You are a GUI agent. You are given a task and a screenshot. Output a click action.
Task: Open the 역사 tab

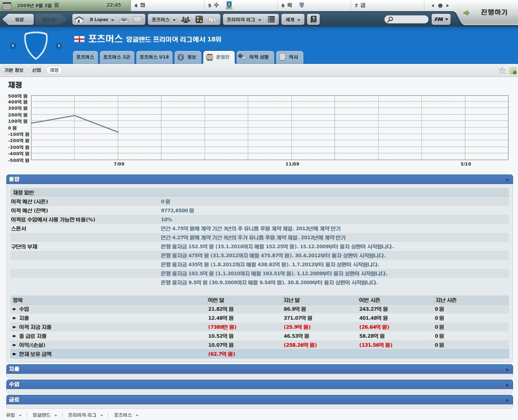click(289, 57)
